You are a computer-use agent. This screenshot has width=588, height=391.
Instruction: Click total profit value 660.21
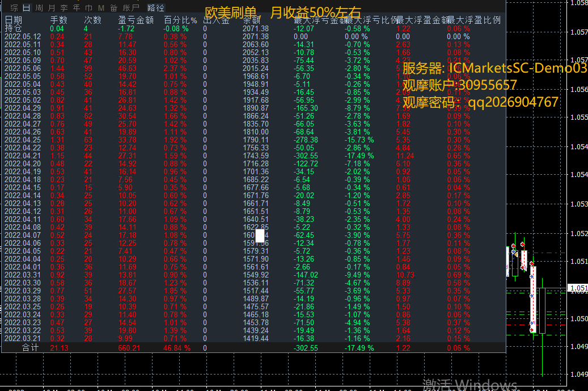(129, 348)
